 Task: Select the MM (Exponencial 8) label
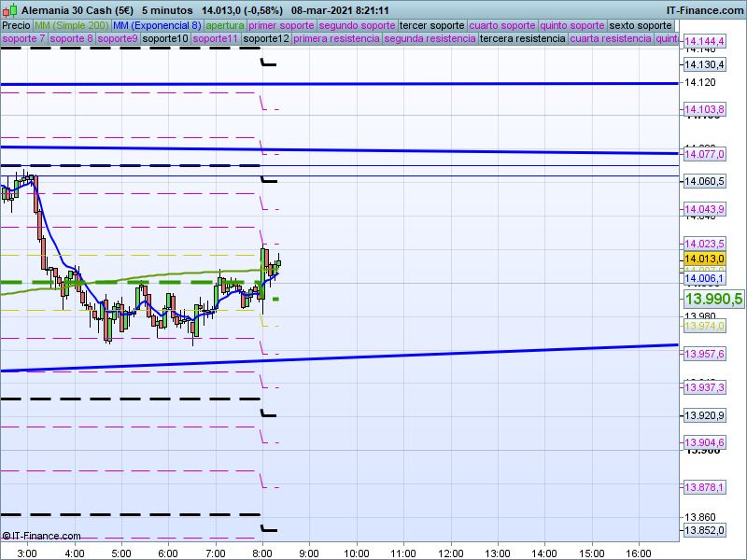tap(157, 26)
